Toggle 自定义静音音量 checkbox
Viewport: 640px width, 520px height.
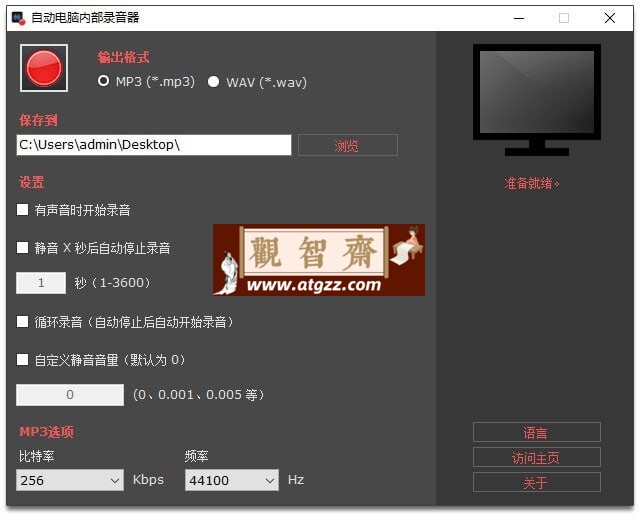pos(22,360)
